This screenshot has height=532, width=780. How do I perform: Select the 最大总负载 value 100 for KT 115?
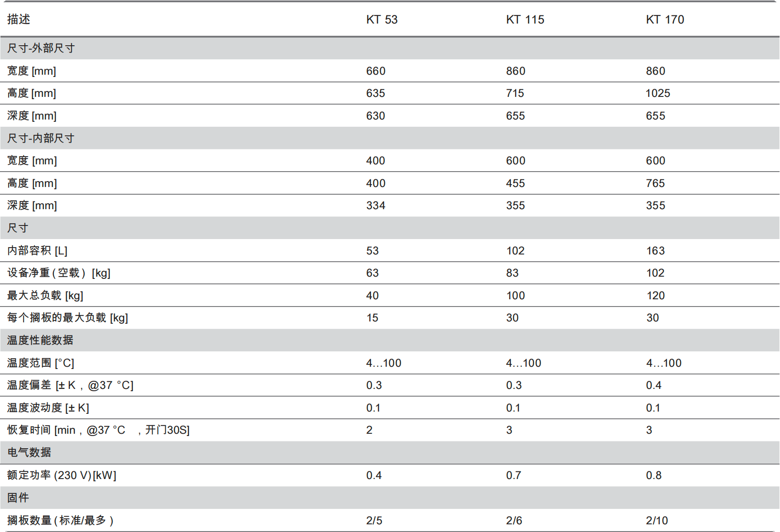[515, 296]
